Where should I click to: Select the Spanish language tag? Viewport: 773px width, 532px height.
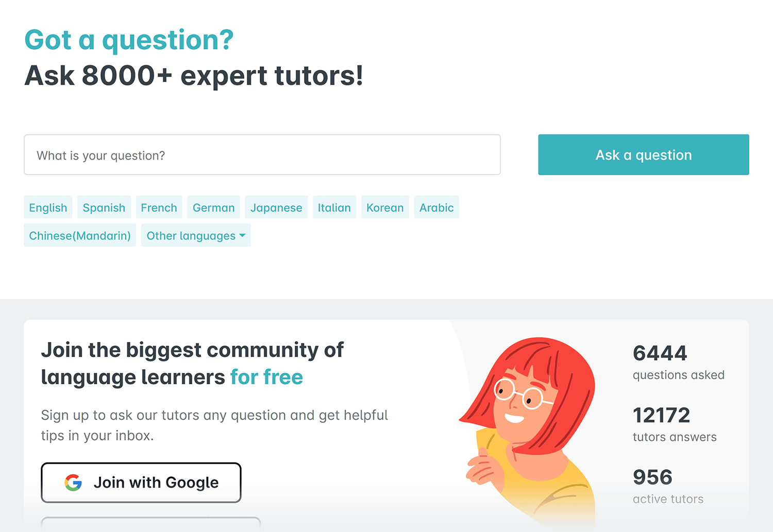pyautogui.click(x=104, y=207)
